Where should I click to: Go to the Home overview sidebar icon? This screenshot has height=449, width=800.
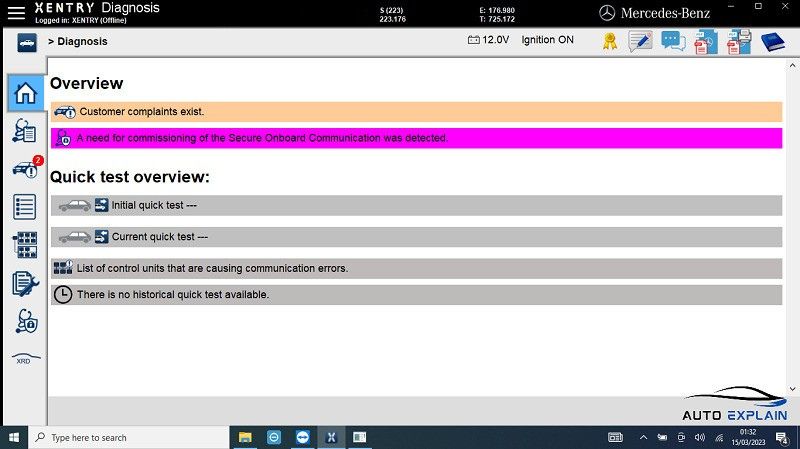coord(25,93)
